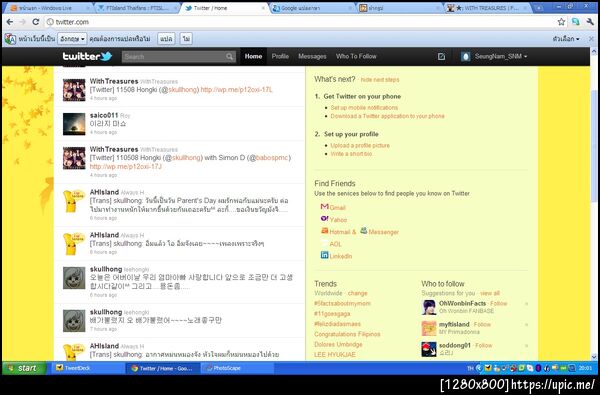Dismiss the OhWonbinFacts suggestion
Viewport: 600px width, 395px height.
[x=527, y=304]
